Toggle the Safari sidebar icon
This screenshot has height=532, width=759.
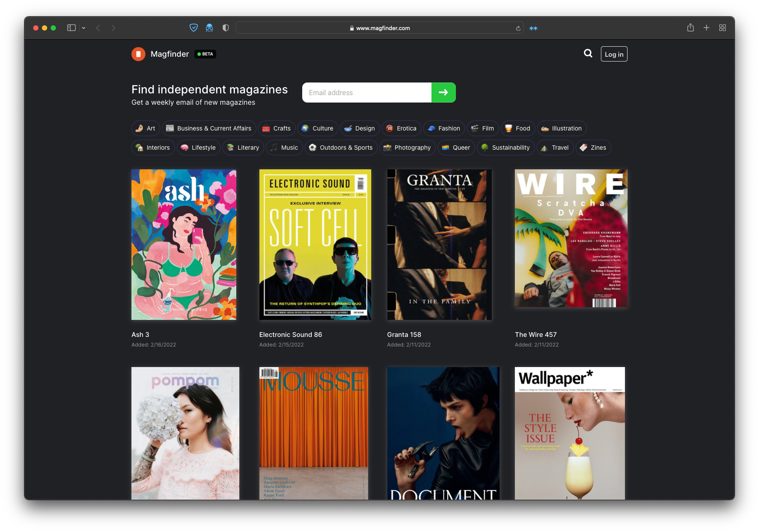72,28
